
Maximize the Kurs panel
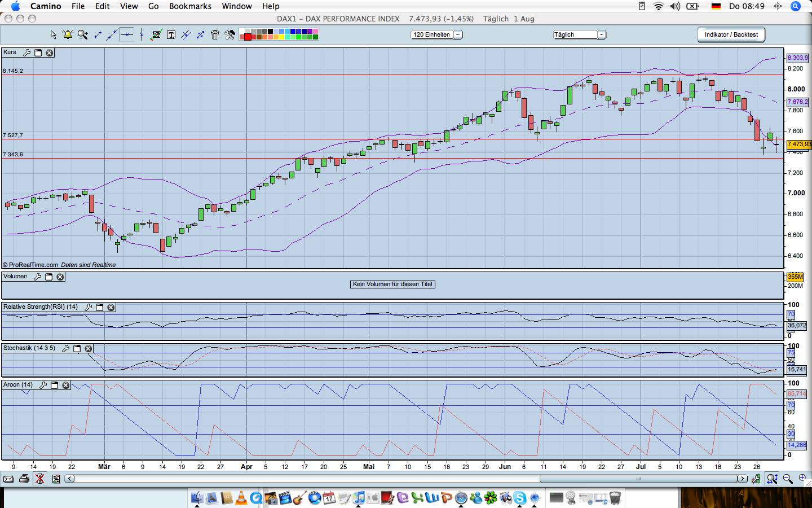coord(38,53)
